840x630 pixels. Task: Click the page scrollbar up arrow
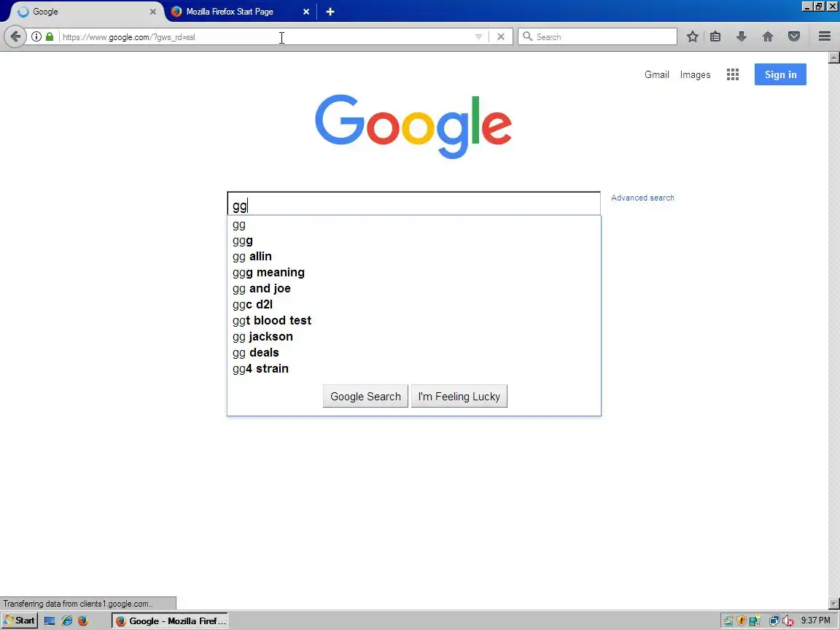point(834,58)
